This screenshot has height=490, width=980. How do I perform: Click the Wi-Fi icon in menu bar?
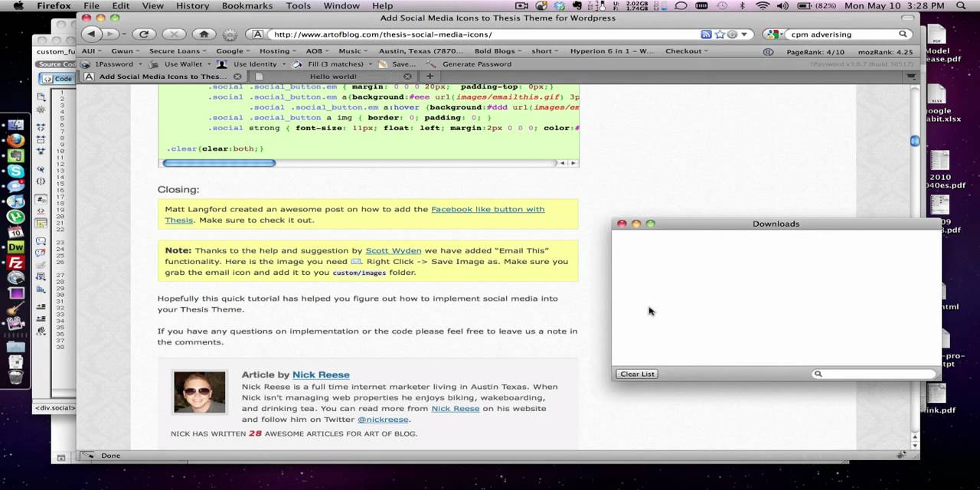click(x=762, y=5)
